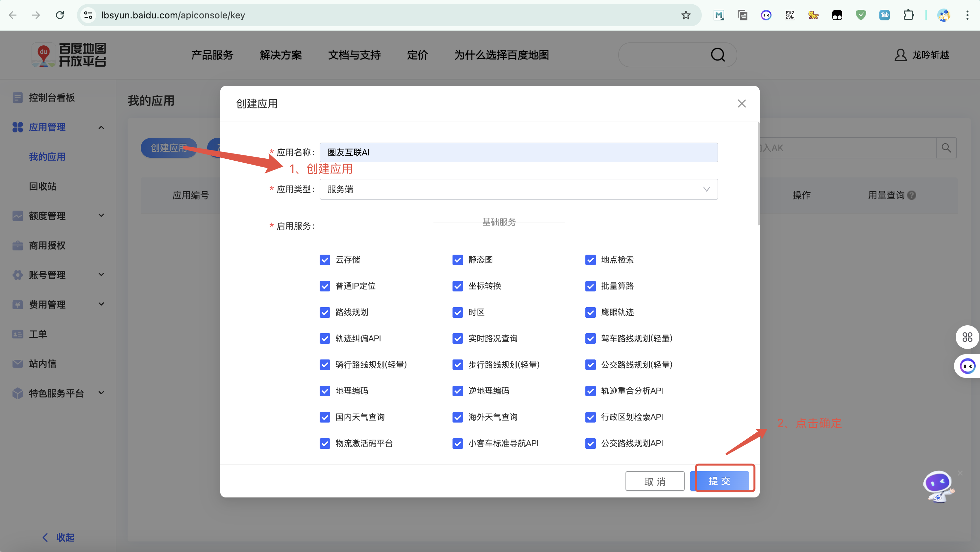Bookmark this page with the star icon
The height and width of the screenshot is (552, 980).
click(x=686, y=15)
